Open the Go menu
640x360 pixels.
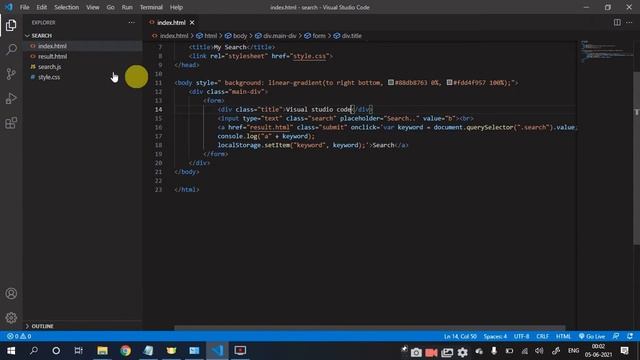tap(111, 7)
